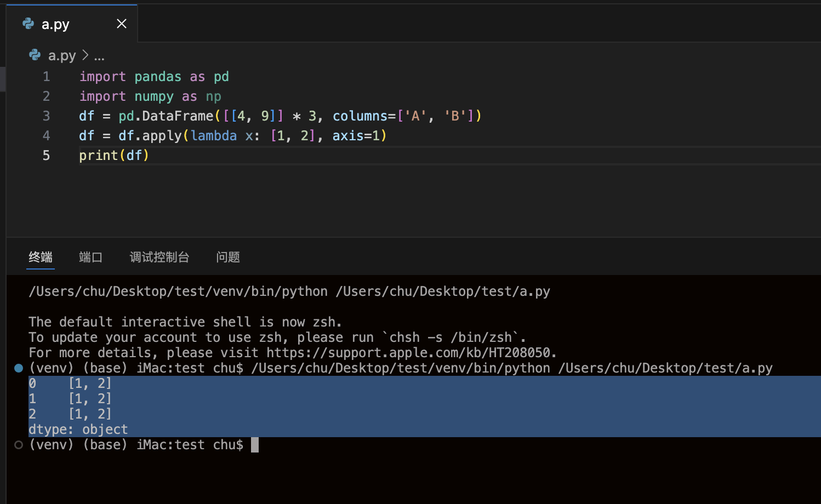Open the a.py breadcrumb file dropdown

(x=62, y=56)
